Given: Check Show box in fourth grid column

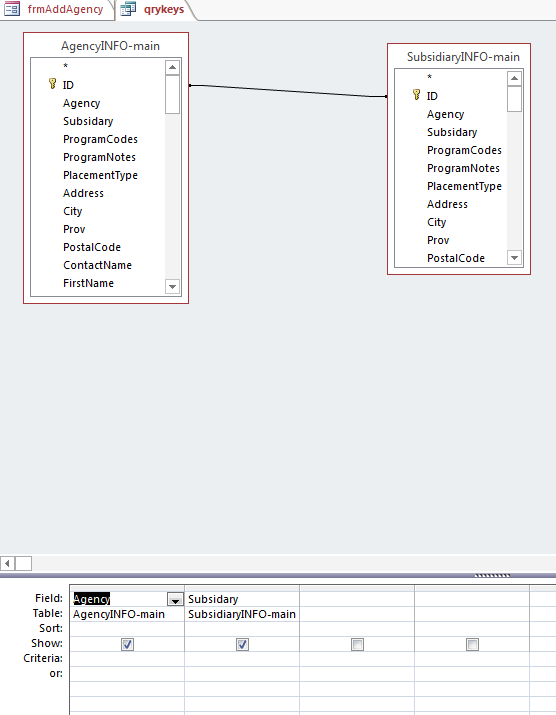Looking at the screenshot, I should (472, 644).
